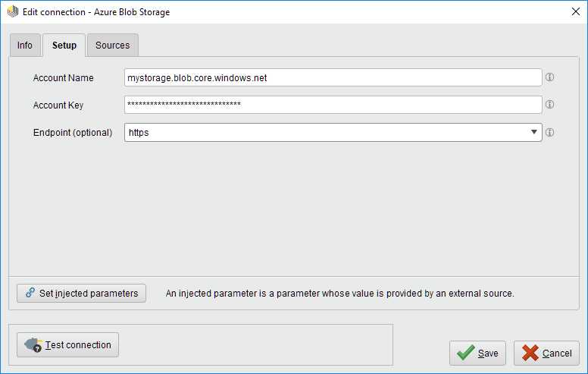Save the connection settings
Screen dimensions: 588x374
click(478, 353)
